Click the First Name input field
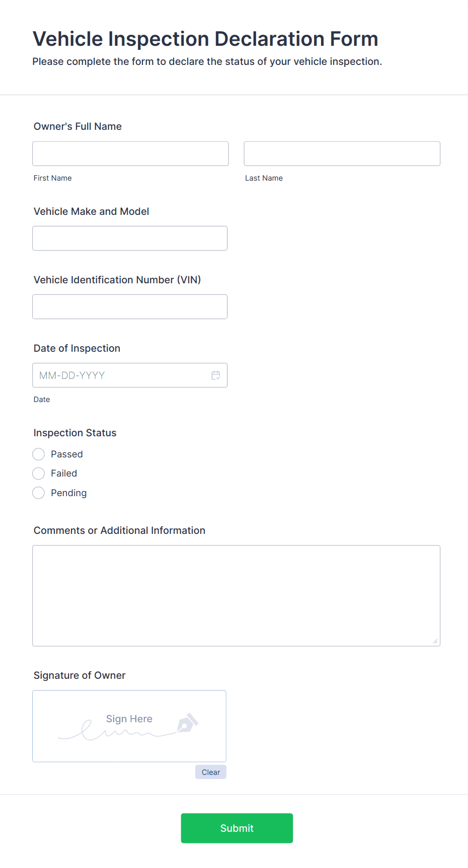The width and height of the screenshot is (468, 868). 130,153
